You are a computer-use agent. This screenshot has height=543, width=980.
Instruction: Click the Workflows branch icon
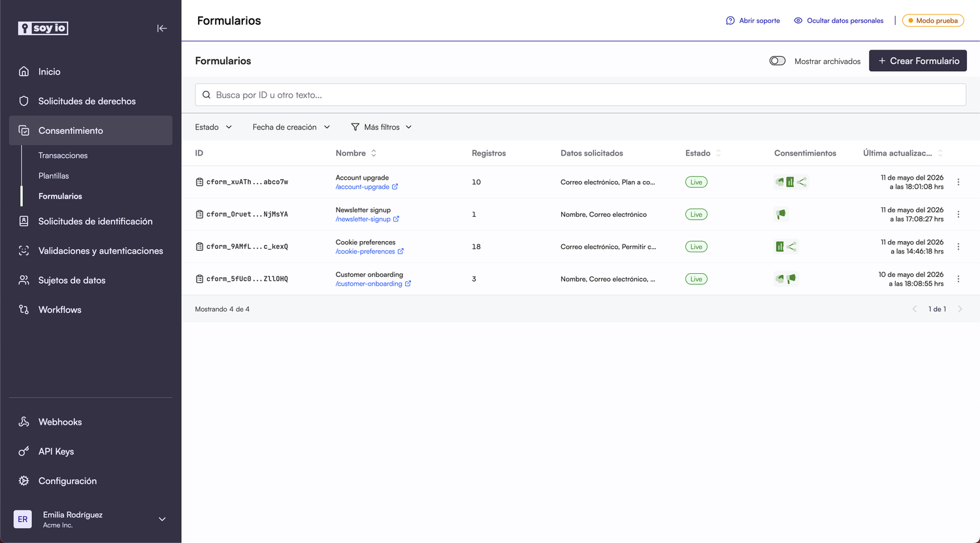(x=24, y=309)
